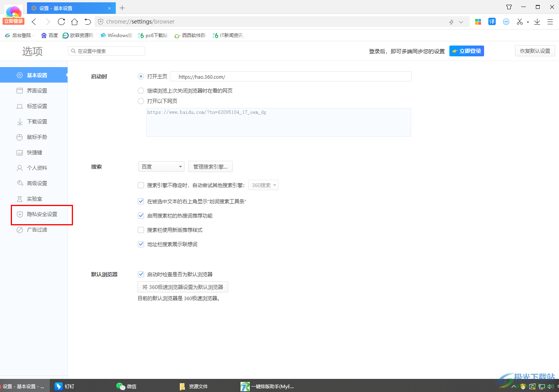Open the IT新闻资讯 bookmark
The image size is (559, 392).
[x=228, y=35]
